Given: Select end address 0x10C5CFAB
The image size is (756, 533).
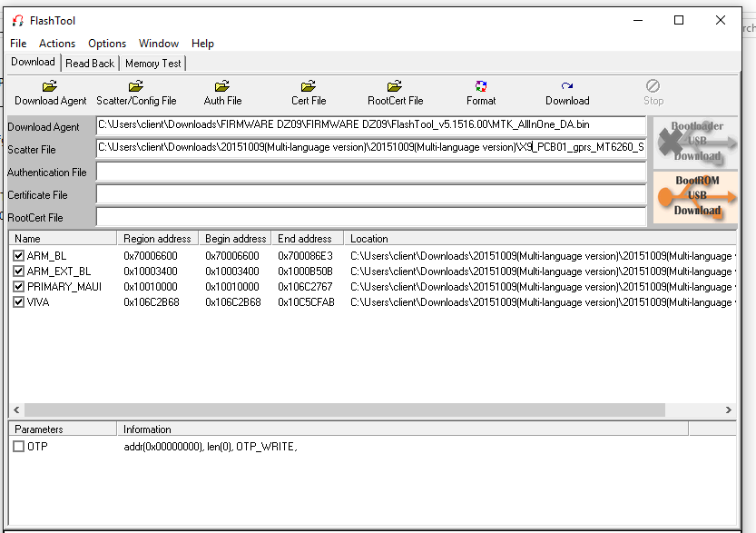Looking at the screenshot, I should pyautogui.click(x=306, y=302).
